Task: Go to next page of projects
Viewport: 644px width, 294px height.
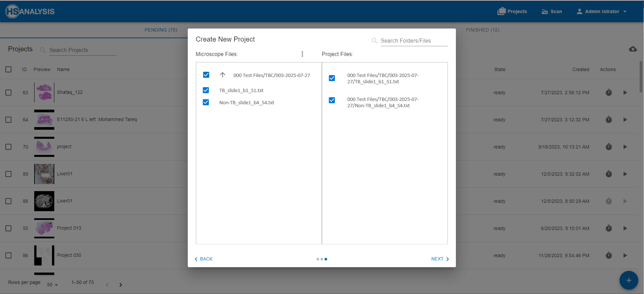Action: [x=120, y=285]
